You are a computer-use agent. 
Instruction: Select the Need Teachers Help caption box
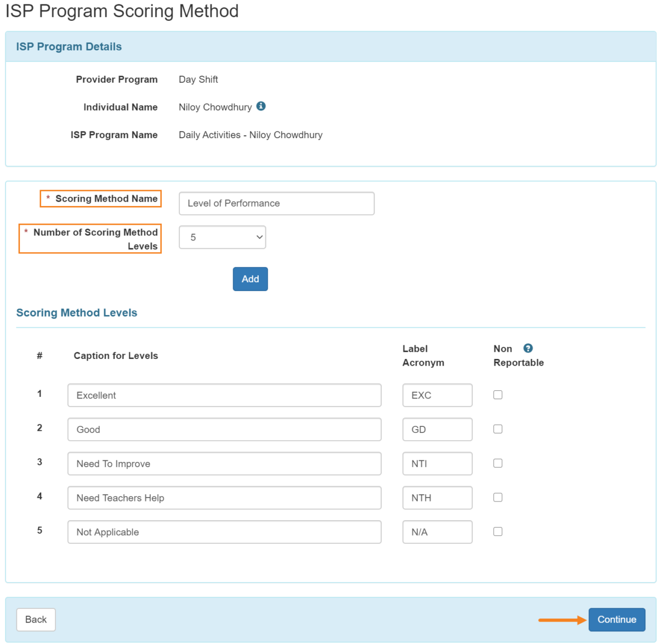coord(224,498)
